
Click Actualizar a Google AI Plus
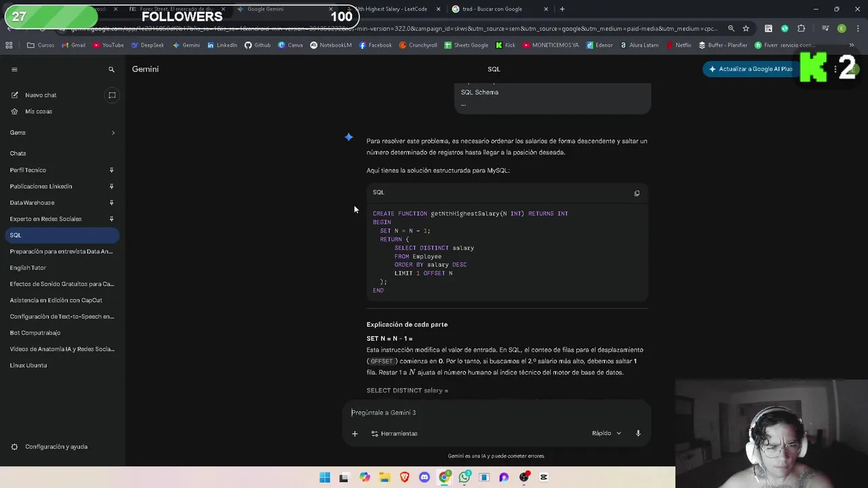click(x=750, y=69)
